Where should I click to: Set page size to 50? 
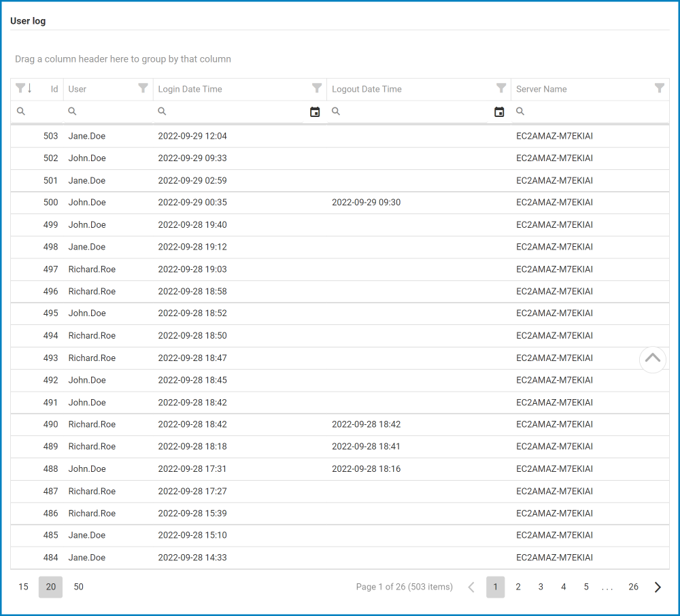point(78,587)
